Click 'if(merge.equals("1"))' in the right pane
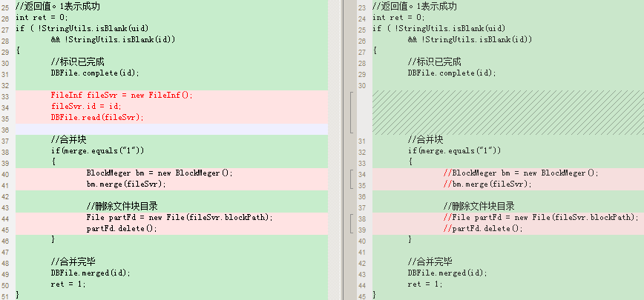The image size is (644, 300). (454, 151)
